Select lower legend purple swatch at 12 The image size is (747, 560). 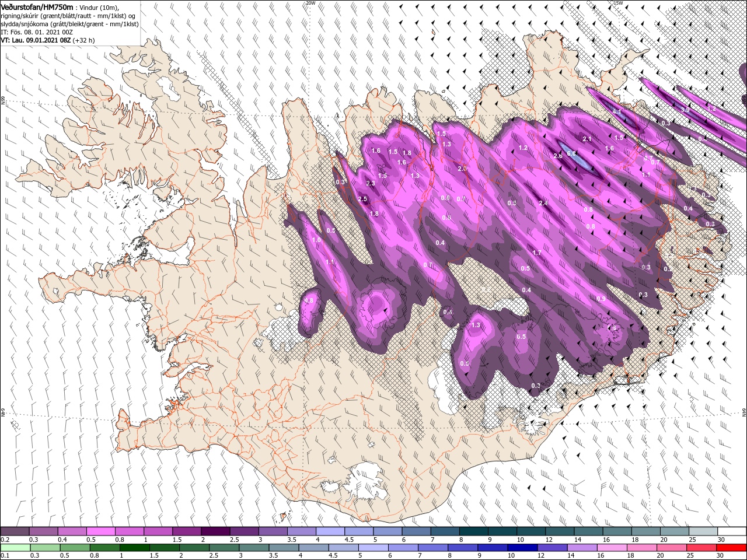(x=551, y=547)
